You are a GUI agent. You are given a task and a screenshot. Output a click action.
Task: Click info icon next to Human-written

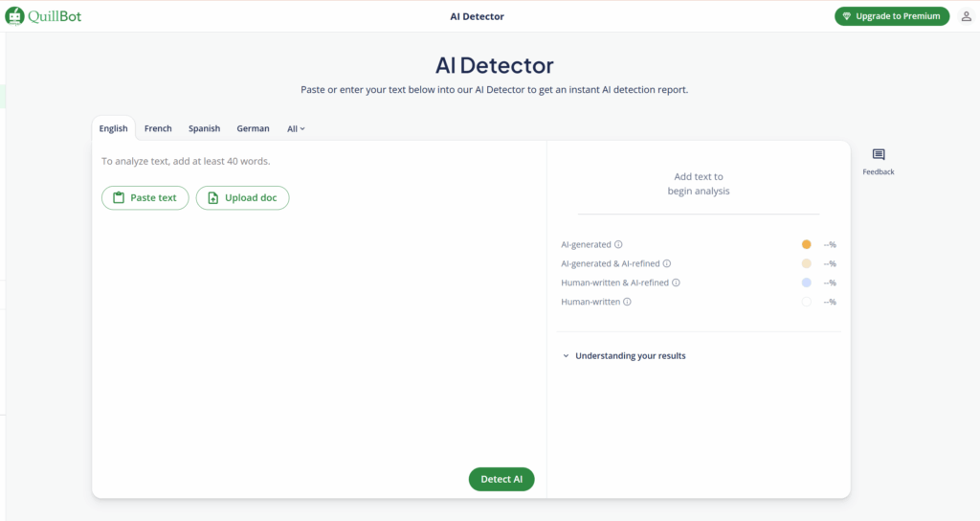point(627,302)
